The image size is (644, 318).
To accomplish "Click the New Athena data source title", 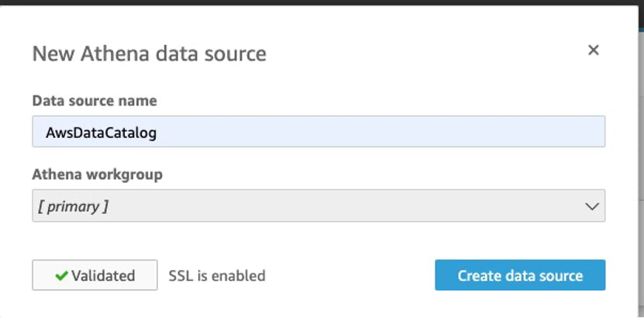I will pos(149,54).
